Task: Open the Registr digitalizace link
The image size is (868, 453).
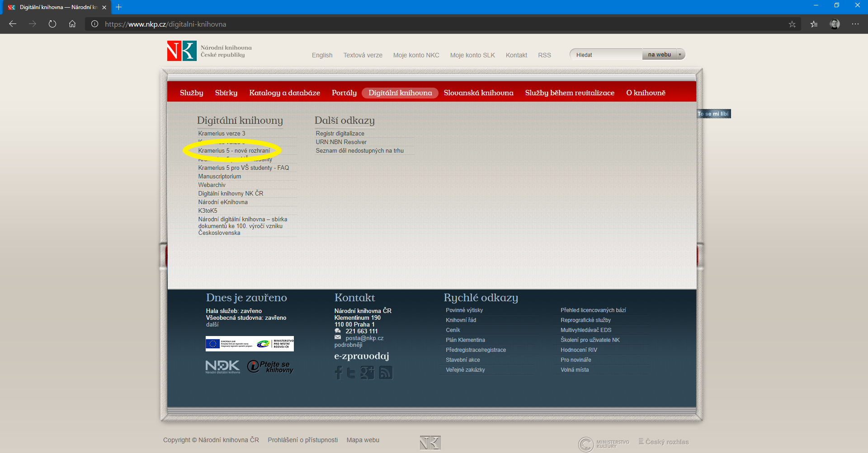Action: coord(340,134)
